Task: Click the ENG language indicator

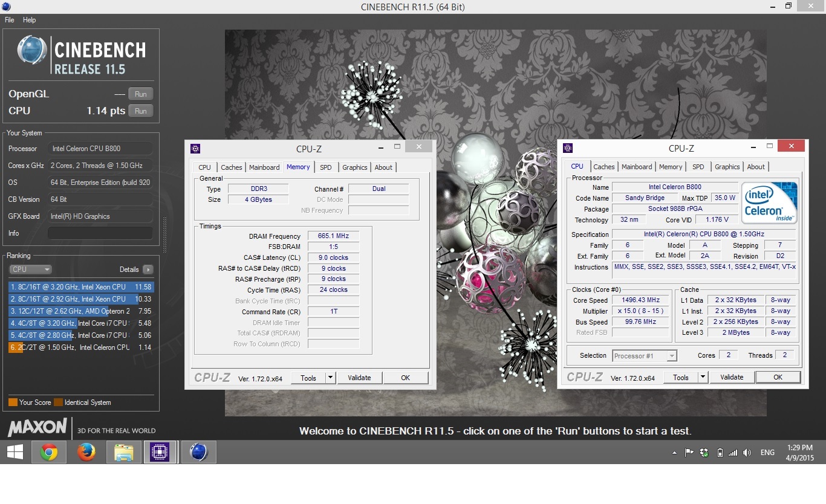Action: tap(767, 453)
